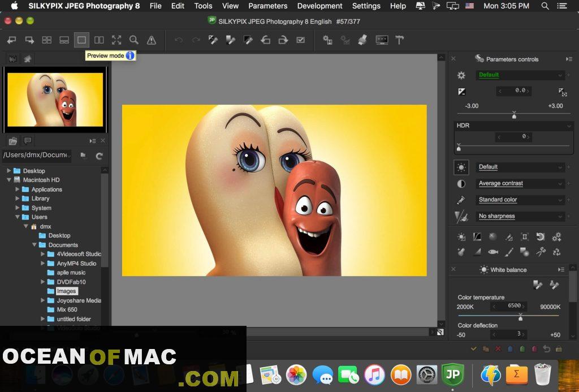The image size is (579, 392).
Task: Select the sausage image thumbnail
Action: click(x=55, y=100)
